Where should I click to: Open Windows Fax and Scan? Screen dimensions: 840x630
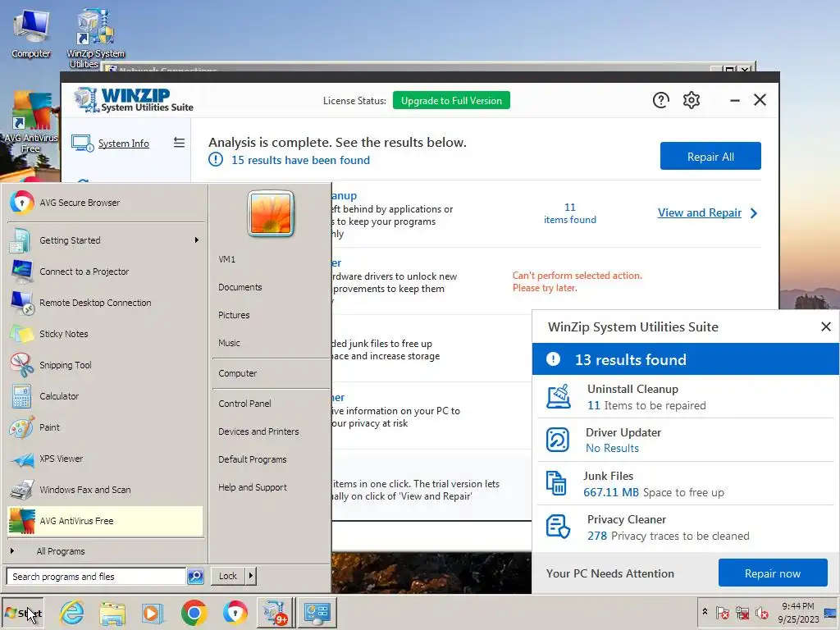click(106, 490)
